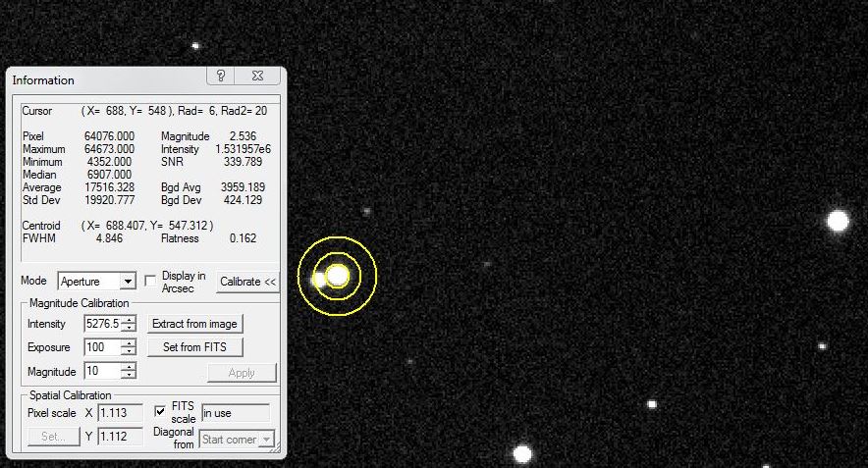Click the star inside the yellow aperture rings
This screenshot has height=468, width=868.
(x=338, y=276)
